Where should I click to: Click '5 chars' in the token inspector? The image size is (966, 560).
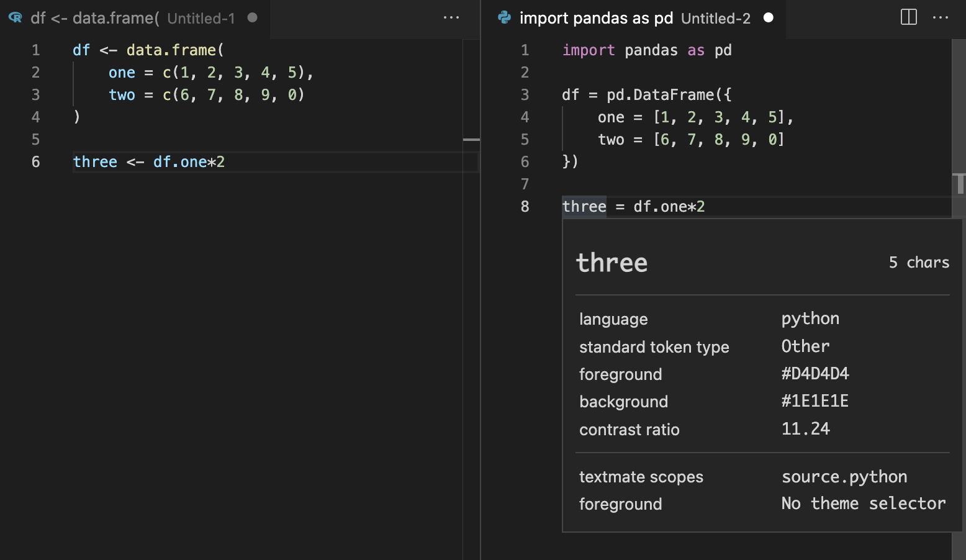click(x=919, y=263)
